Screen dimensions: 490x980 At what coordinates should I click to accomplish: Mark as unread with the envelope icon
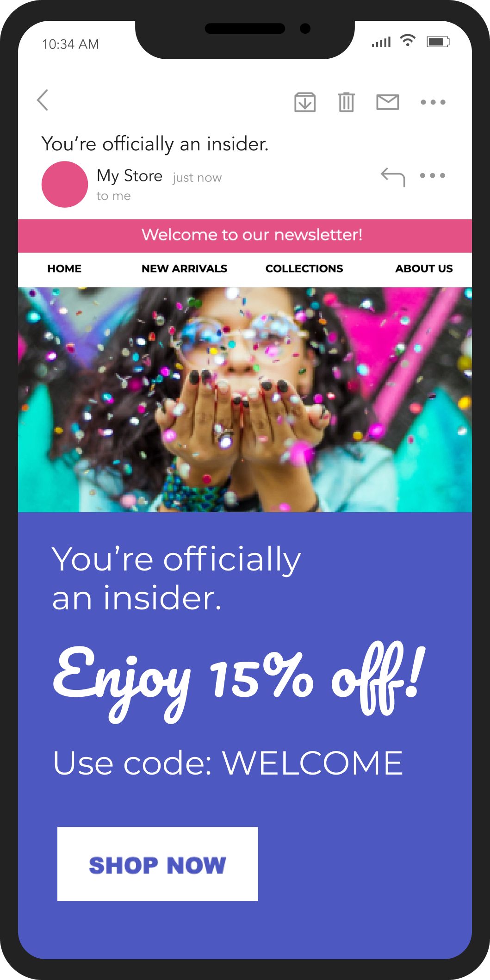point(388,102)
